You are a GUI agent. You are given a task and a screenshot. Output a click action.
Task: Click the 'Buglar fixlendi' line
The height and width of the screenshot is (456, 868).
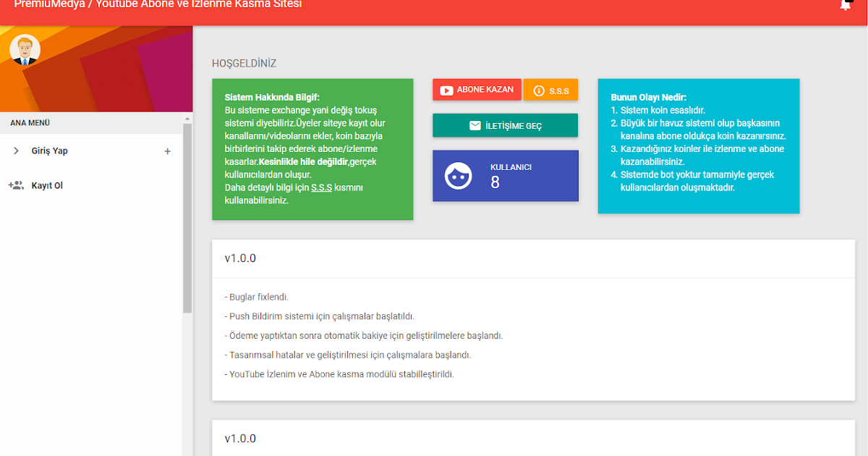(x=257, y=297)
